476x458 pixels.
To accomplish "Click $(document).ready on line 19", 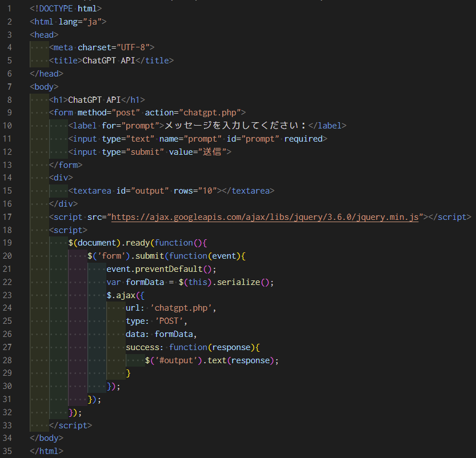I will [109, 243].
